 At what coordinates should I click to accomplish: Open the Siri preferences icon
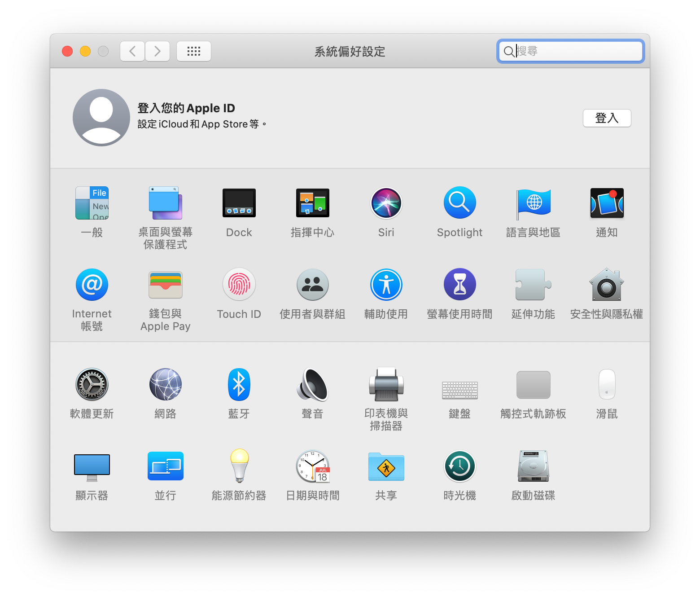386,203
